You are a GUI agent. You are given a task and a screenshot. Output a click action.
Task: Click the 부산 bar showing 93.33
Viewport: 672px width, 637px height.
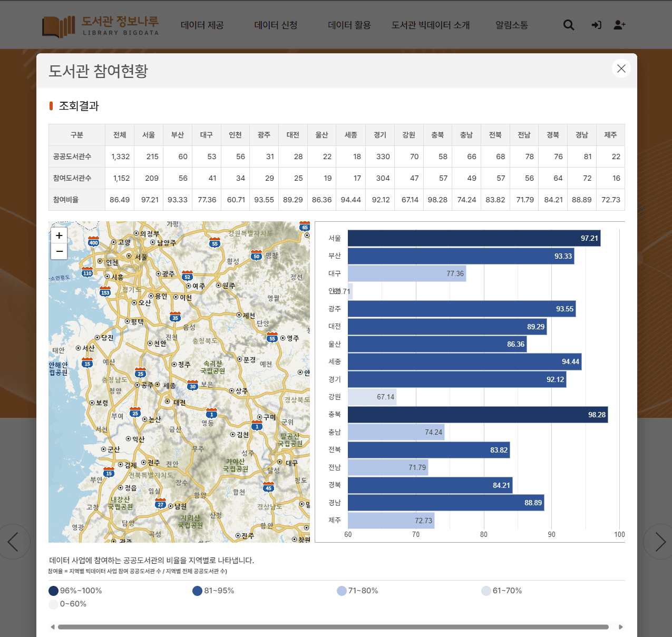461,256
